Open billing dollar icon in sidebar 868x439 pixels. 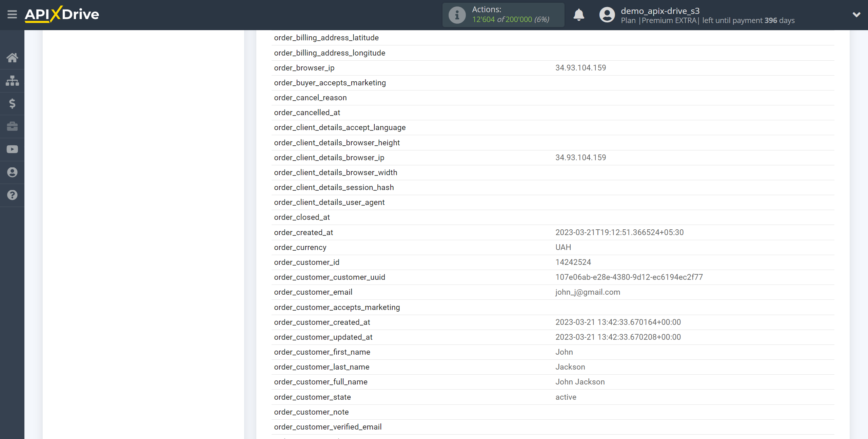[12, 104]
